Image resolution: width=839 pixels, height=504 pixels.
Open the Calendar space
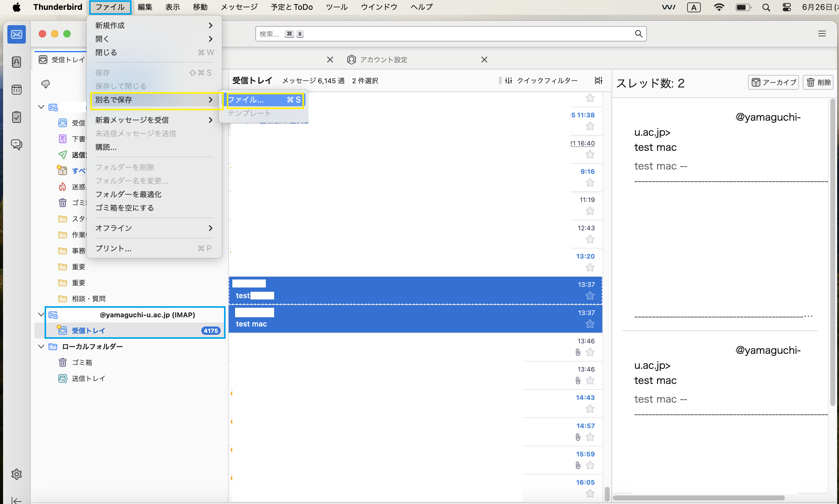pos(16,90)
